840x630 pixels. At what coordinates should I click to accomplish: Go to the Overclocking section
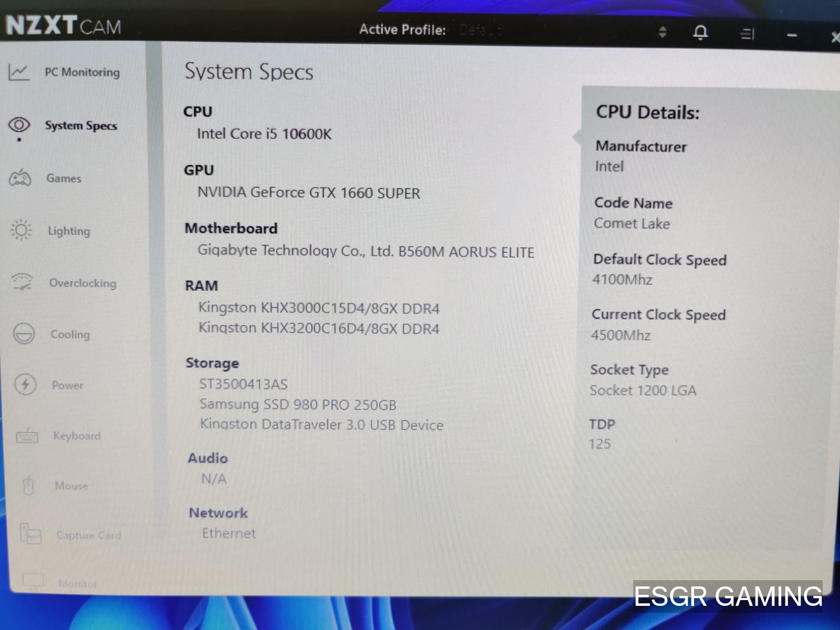point(82,283)
